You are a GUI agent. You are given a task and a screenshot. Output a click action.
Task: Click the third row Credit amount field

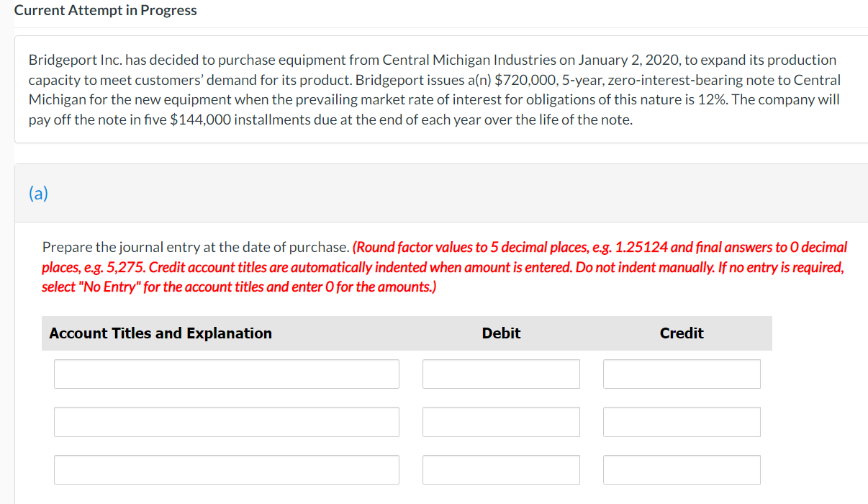(x=682, y=469)
